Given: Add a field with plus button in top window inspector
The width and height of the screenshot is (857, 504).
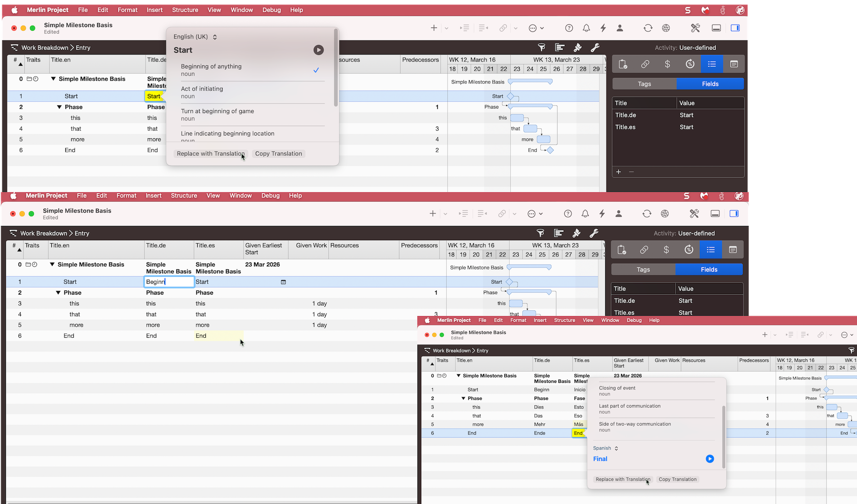Looking at the screenshot, I should pyautogui.click(x=619, y=172).
